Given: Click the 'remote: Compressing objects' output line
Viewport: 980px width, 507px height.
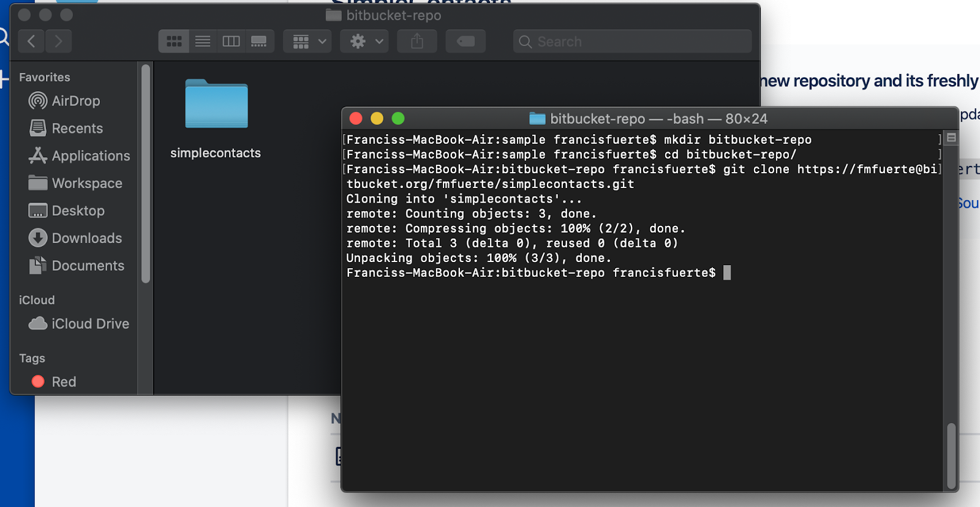Looking at the screenshot, I should tap(516, 228).
